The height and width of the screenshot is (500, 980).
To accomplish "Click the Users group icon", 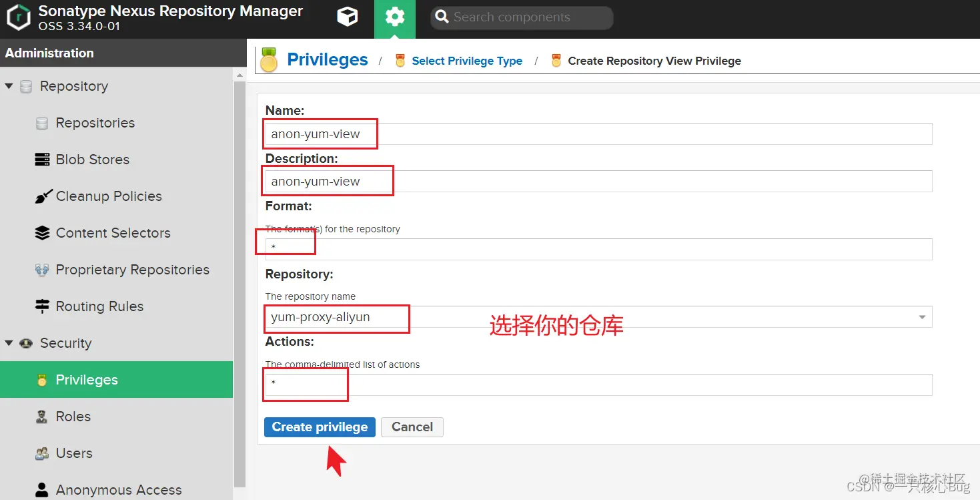I will (x=42, y=453).
